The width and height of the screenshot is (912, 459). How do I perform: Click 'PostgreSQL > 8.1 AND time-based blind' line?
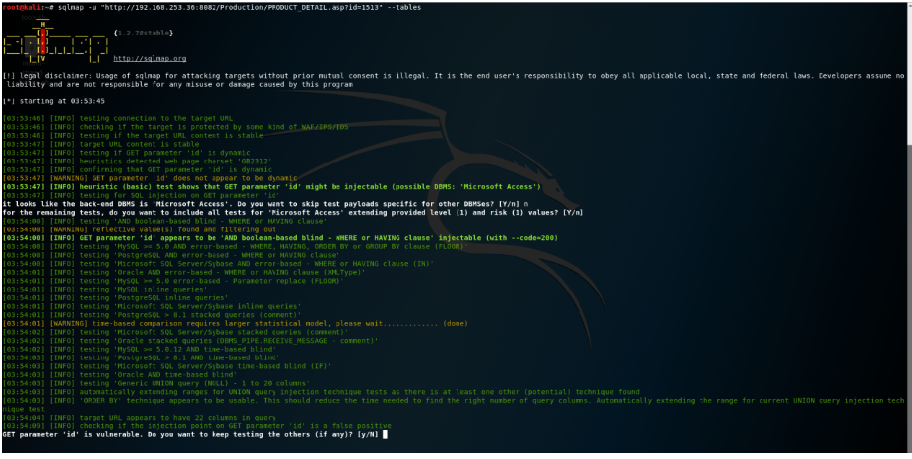(141, 358)
